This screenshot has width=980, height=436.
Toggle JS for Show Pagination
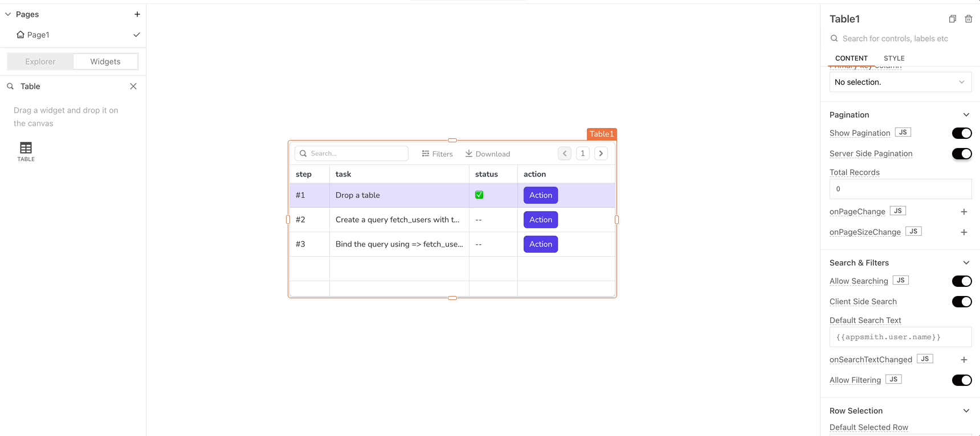(903, 132)
